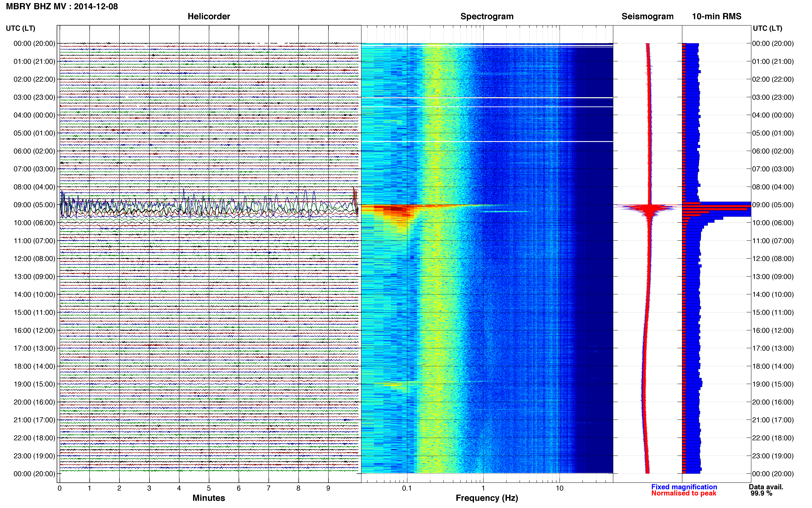Click helicorder time label "08:00 (04:00)"

coord(34,187)
